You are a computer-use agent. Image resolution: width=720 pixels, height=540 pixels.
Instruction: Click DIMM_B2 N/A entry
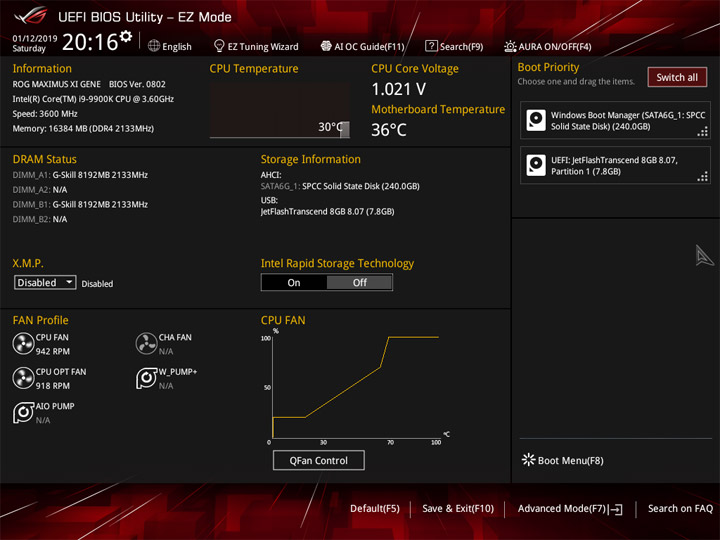pyautogui.click(x=40, y=219)
